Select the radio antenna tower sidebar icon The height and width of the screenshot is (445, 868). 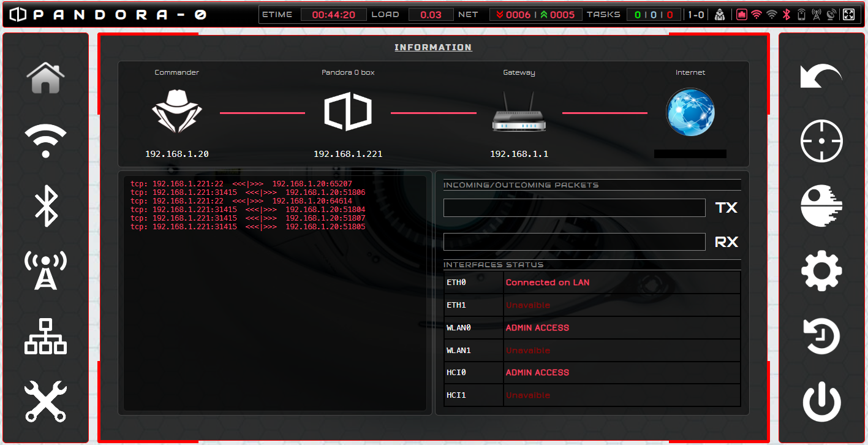pos(45,270)
